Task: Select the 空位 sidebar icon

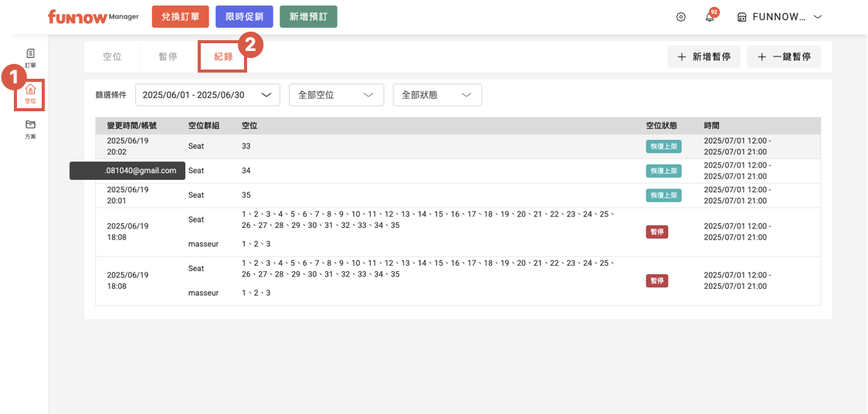Action: pyautogui.click(x=30, y=94)
